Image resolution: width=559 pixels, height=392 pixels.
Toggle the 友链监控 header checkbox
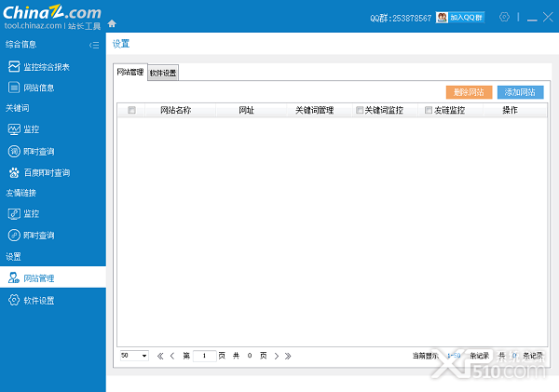[x=429, y=110]
